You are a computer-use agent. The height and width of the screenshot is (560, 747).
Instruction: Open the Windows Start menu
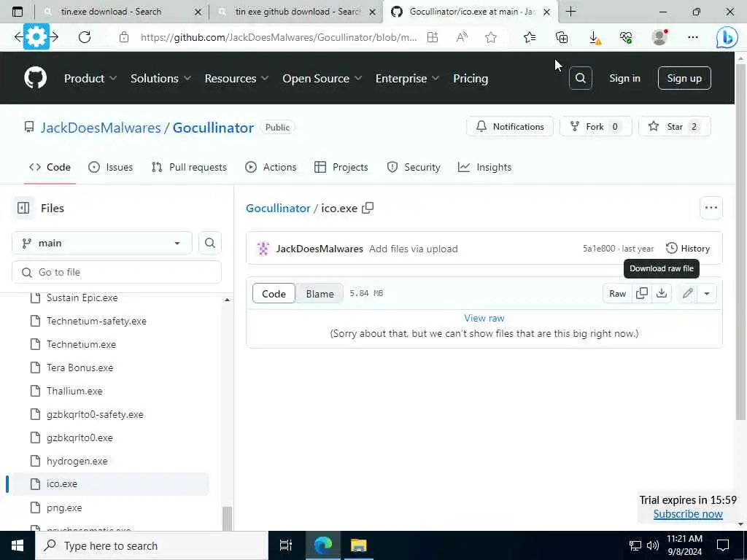click(18, 545)
